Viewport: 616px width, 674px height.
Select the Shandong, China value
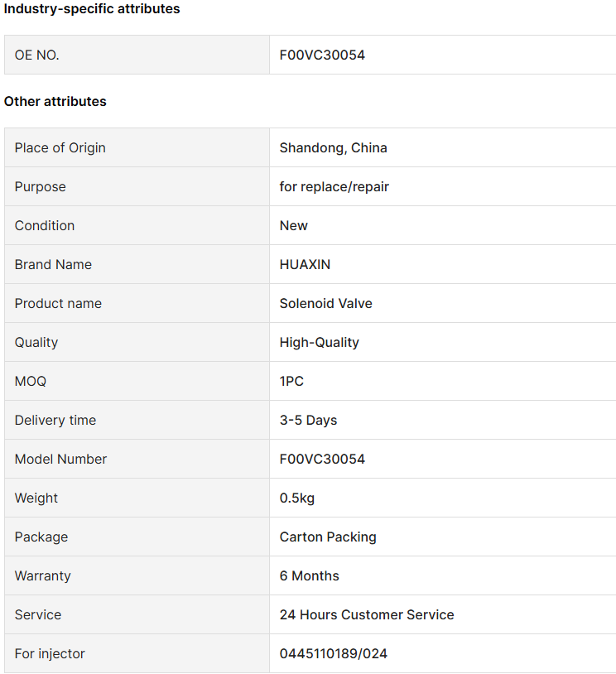click(x=333, y=148)
